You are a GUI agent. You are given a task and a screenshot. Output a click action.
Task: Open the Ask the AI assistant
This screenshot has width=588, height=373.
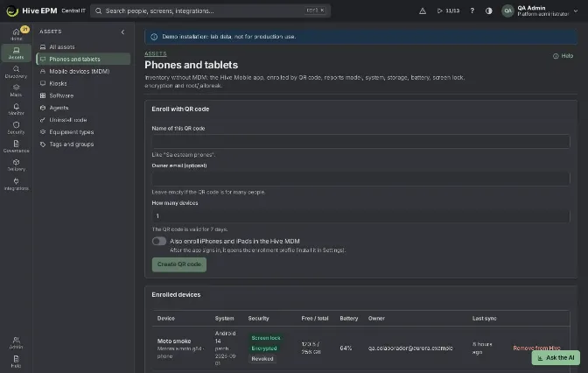tap(556, 357)
